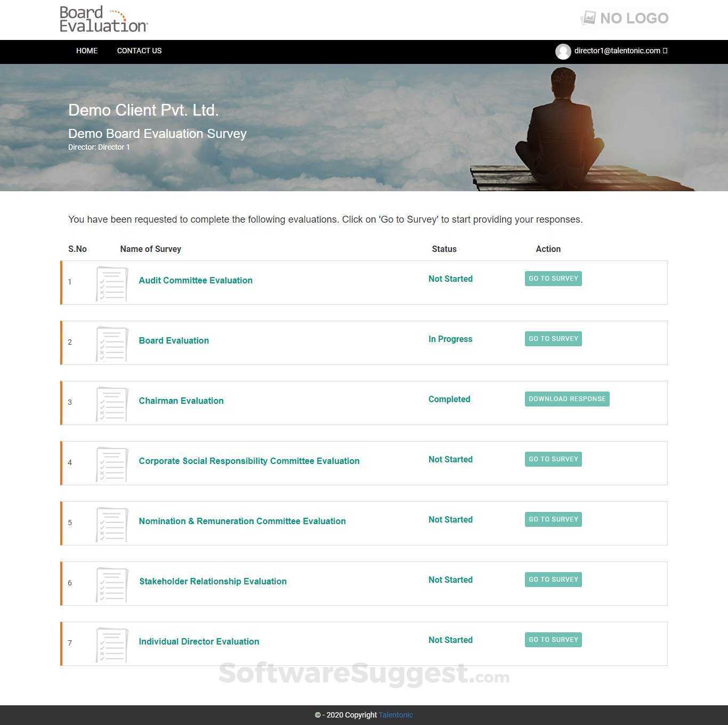Open the Corporate Social Responsibility Committee Evaluation link
The image size is (728, 725).
(x=249, y=461)
